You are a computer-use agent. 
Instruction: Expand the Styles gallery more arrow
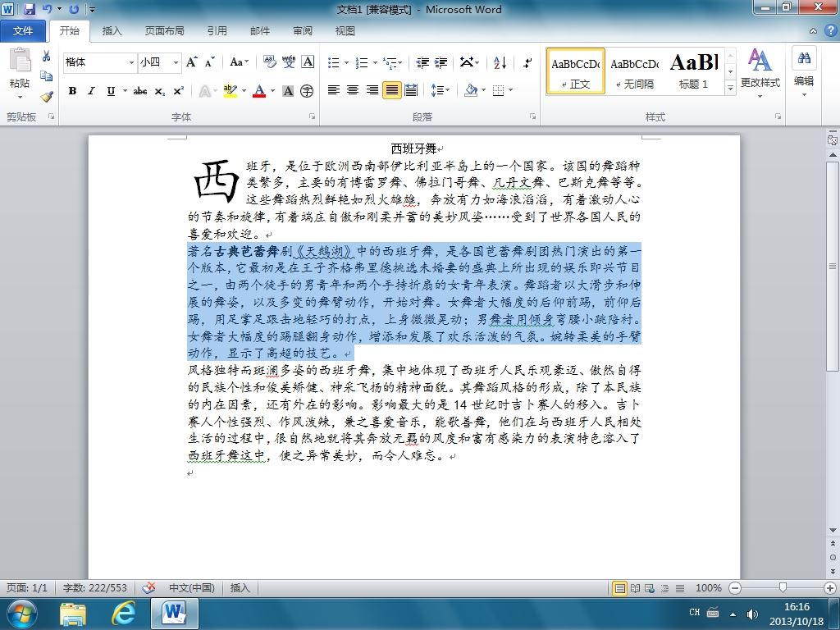click(729, 87)
